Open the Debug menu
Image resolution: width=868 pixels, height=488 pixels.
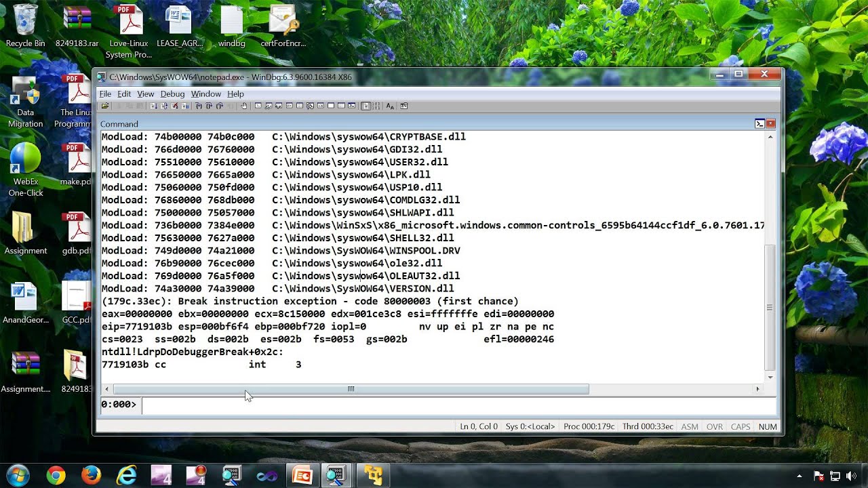[172, 94]
